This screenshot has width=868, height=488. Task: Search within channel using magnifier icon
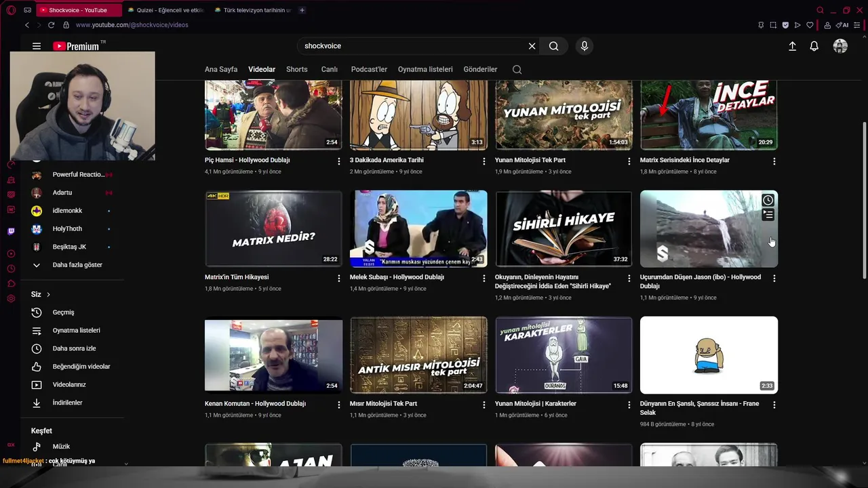pos(517,69)
